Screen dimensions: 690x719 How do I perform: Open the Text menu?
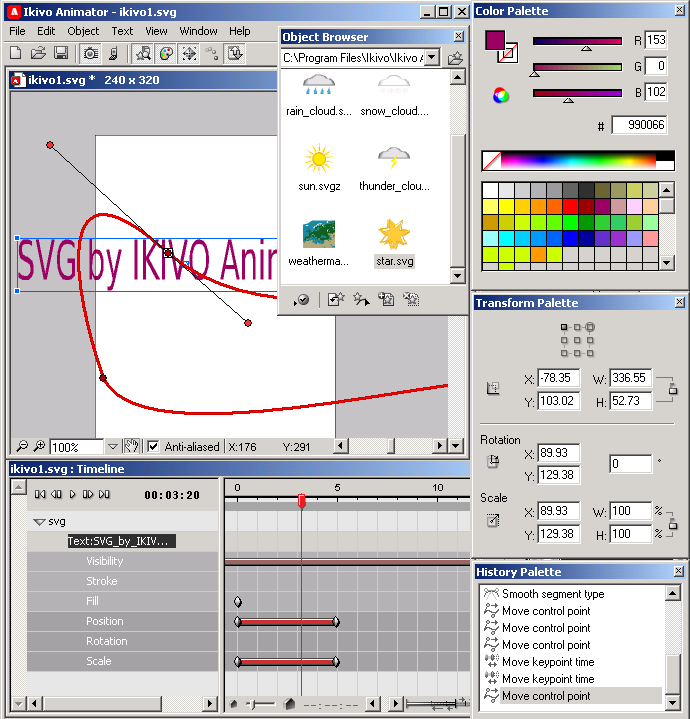(122, 31)
